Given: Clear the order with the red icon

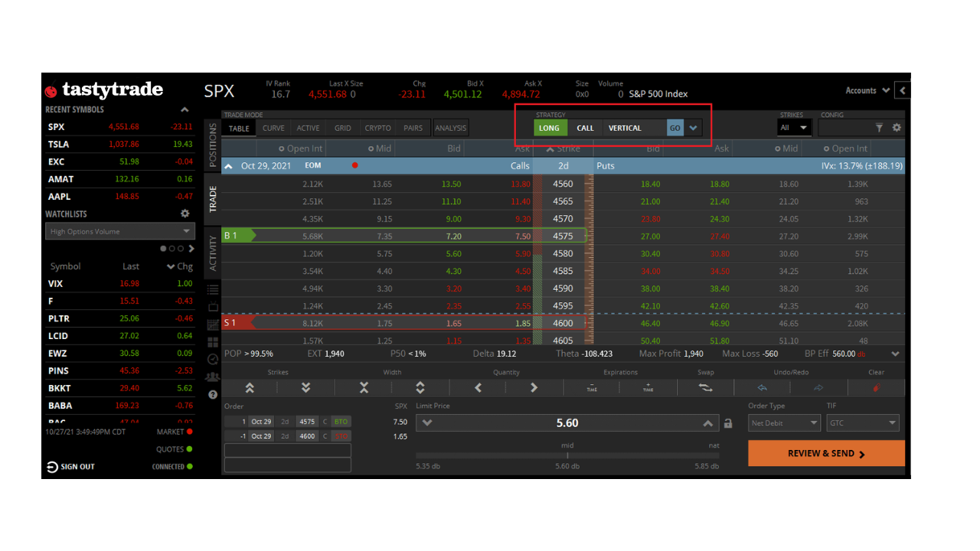Looking at the screenshot, I should [877, 388].
